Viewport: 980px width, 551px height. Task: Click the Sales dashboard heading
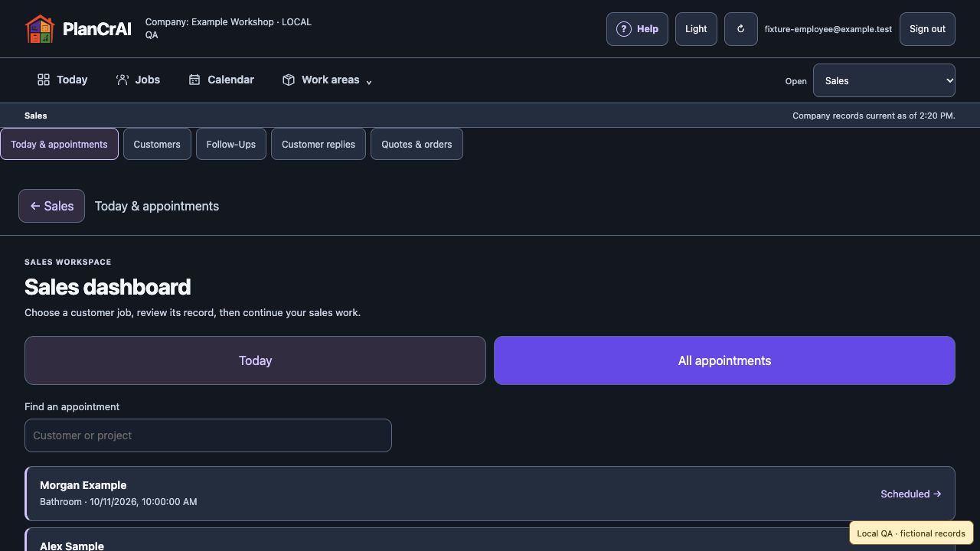click(108, 287)
